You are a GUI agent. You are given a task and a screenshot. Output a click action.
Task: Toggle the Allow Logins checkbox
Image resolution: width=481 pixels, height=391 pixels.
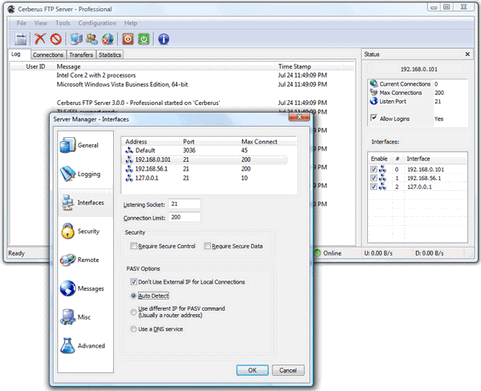[x=374, y=118]
